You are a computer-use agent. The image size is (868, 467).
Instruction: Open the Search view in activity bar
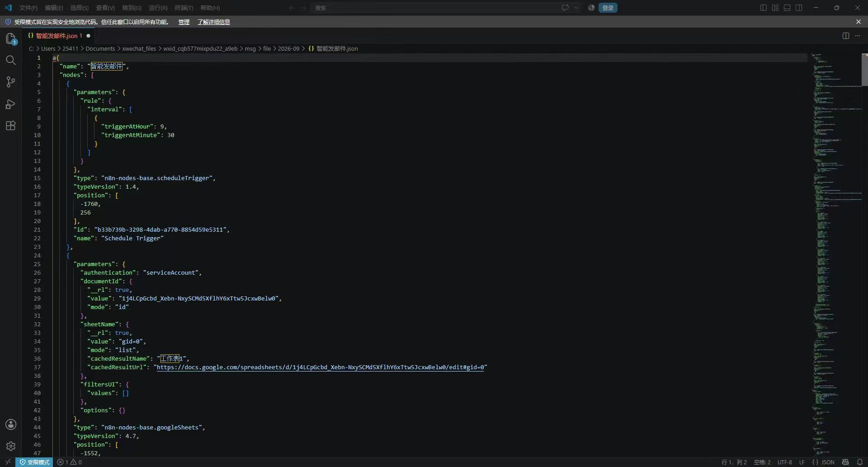point(11,60)
